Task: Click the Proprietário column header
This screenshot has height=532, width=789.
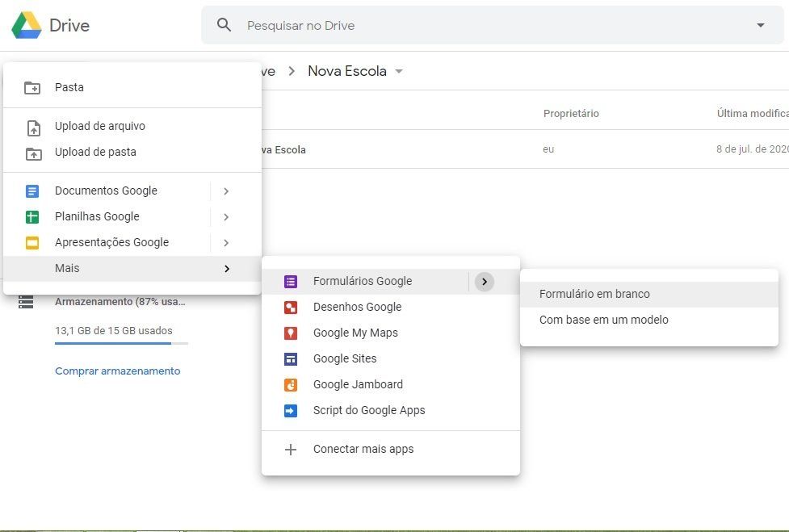Action: (571, 114)
